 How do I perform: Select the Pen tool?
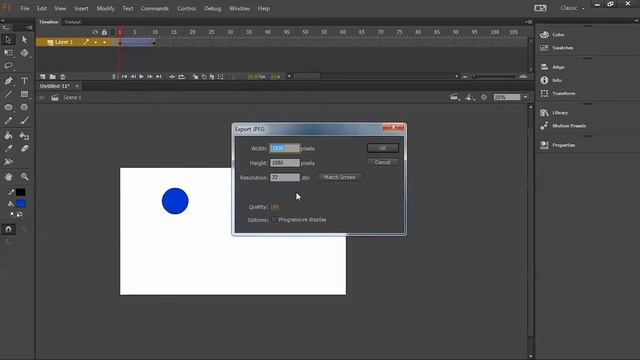click(8, 81)
